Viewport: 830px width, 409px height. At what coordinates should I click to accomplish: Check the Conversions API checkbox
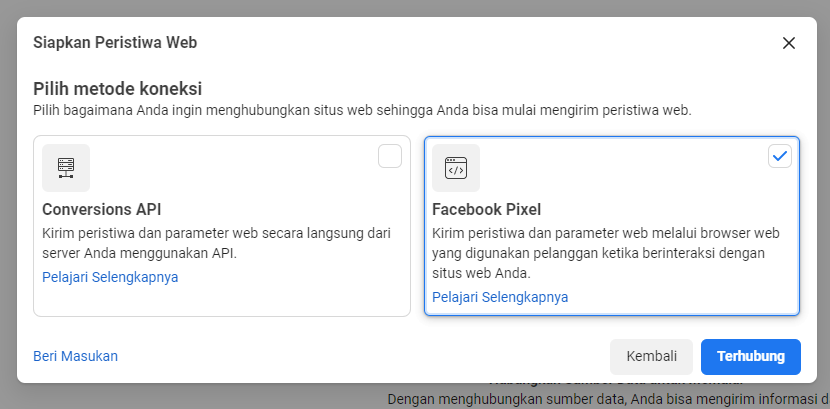tap(390, 156)
